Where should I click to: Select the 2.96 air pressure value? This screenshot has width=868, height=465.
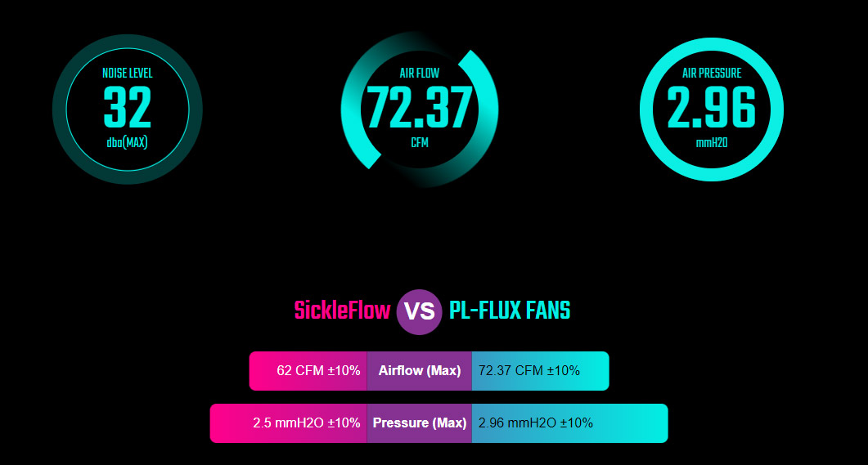coord(712,108)
